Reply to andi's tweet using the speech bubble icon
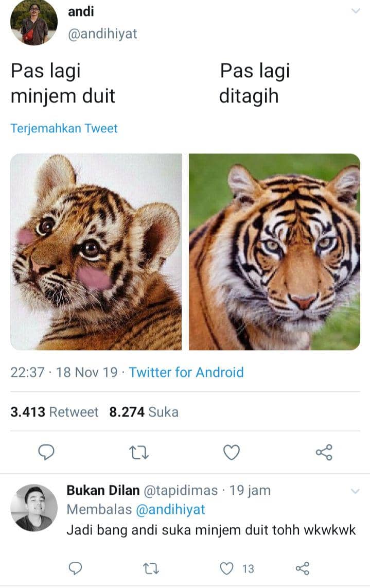Viewport: 370px width, 588px height. tap(47, 452)
